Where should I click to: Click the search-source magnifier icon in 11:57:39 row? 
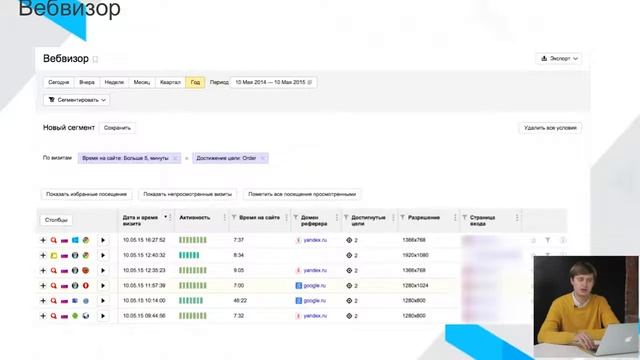click(53, 286)
